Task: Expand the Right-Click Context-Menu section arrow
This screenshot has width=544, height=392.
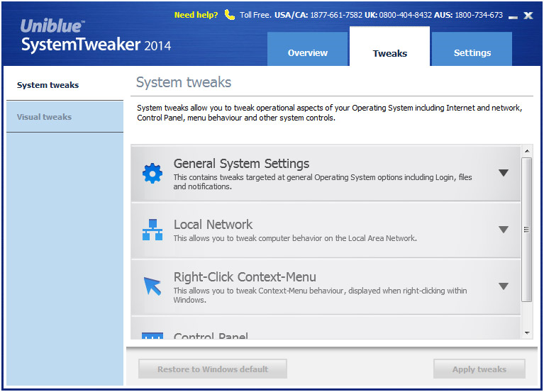Action: tap(504, 286)
